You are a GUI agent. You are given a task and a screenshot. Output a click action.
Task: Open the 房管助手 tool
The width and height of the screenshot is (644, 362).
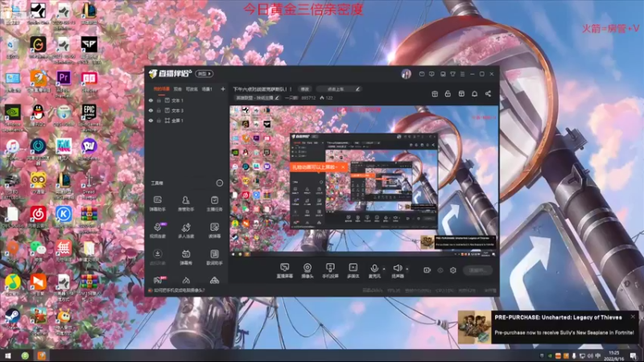click(186, 204)
